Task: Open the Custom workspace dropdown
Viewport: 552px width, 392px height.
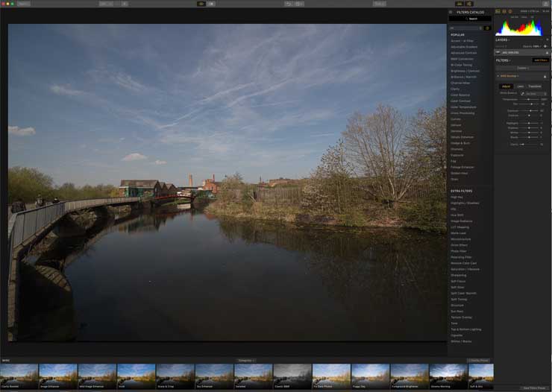Action: coord(522,69)
